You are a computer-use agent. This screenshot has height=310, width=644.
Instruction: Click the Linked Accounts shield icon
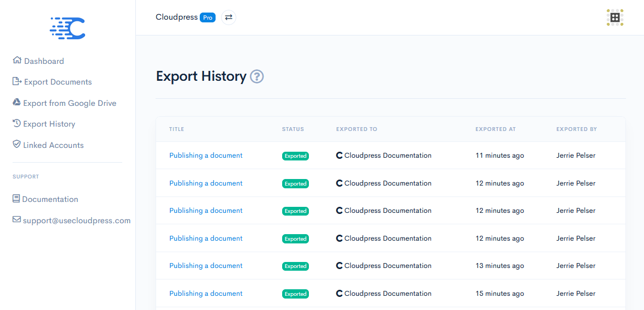(16, 144)
